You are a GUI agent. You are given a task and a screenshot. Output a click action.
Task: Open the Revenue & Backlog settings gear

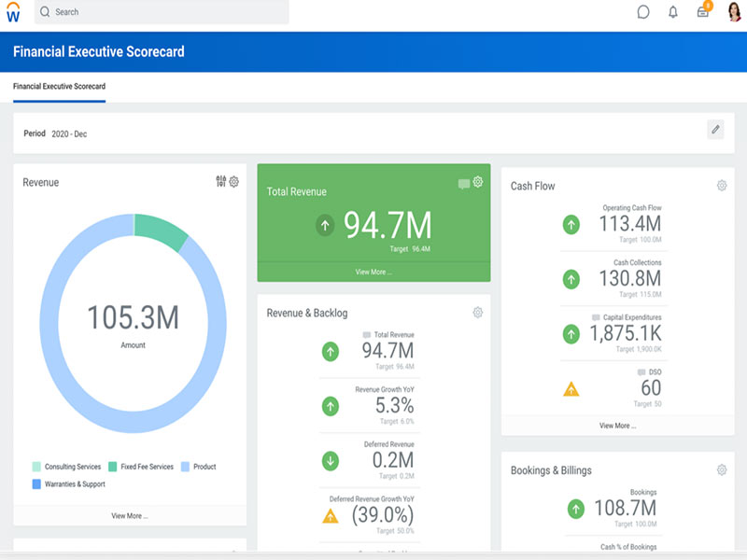click(478, 312)
